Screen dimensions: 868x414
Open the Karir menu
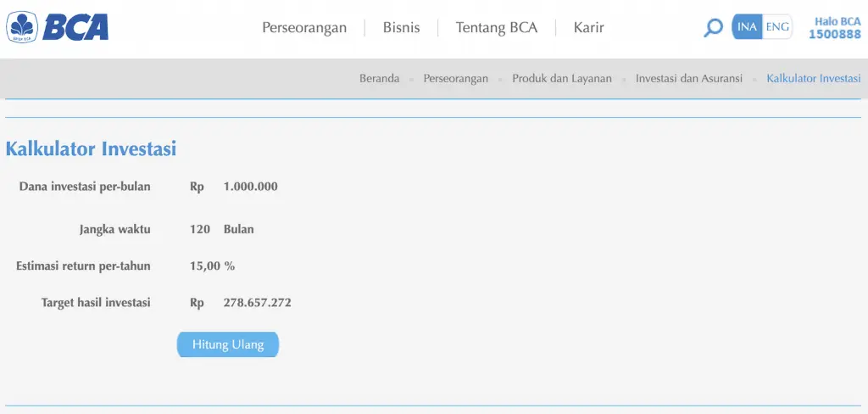point(588,27)
